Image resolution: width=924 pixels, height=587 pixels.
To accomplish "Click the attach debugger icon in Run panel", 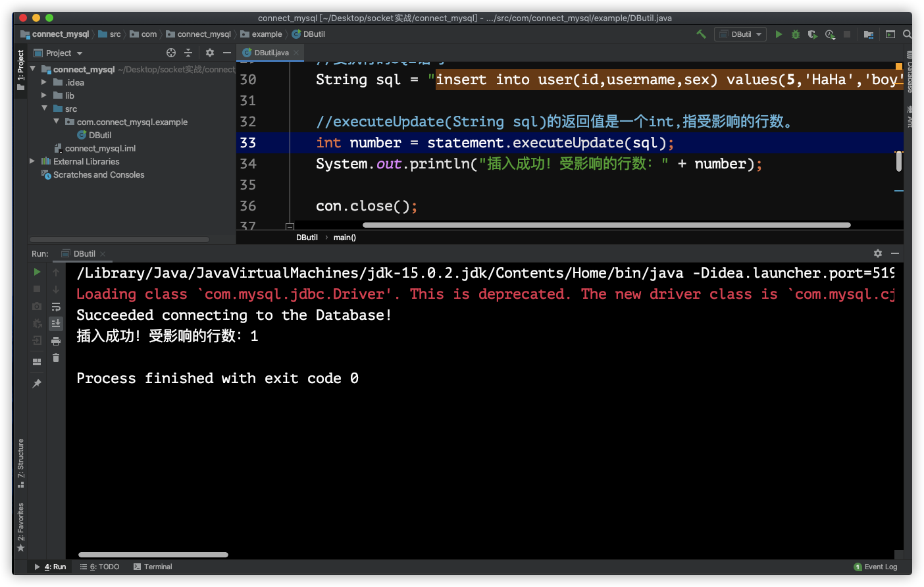I will (x=37, y=323).
